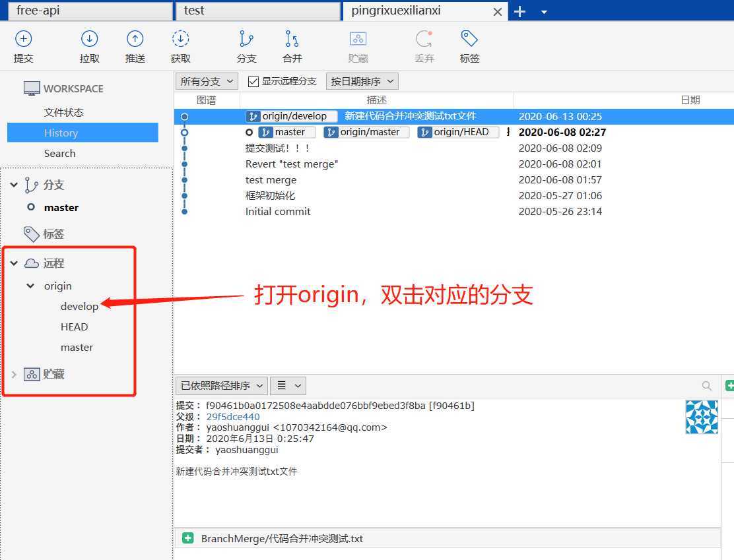The width and height of the screenshot is (734, 560).
Task: Select the local master branch
Action: coord(61,207)
